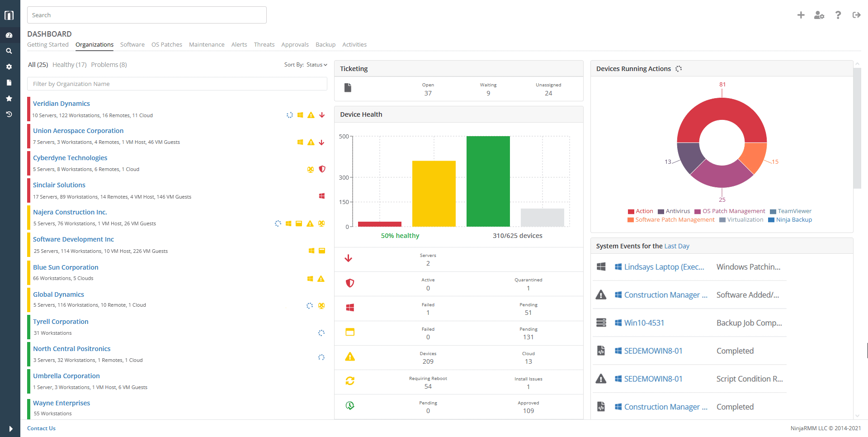Expand the sidebar with the bottom arrow
Viewport: 868px width, 437px height.
click(11, 429)
